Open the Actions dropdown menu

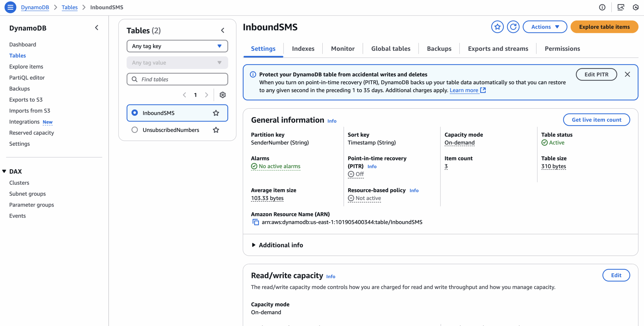click(x=545, y=27)
